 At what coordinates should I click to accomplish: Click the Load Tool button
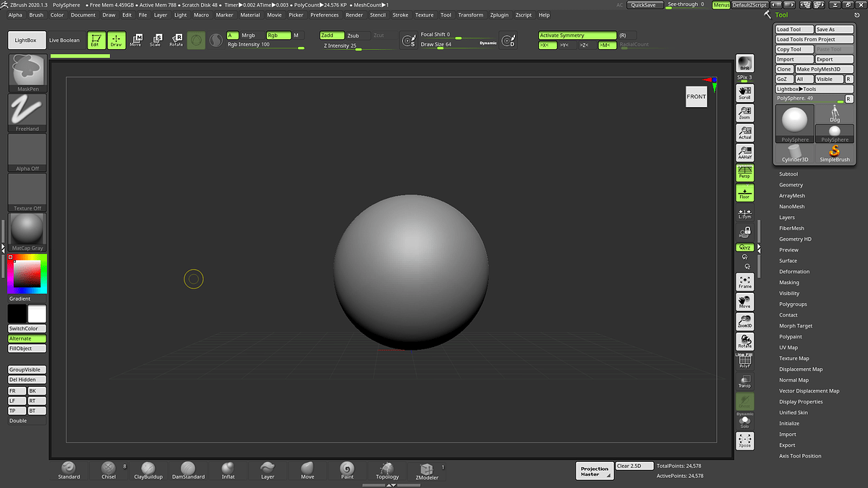pyautogui.click(x=794, y=30)
